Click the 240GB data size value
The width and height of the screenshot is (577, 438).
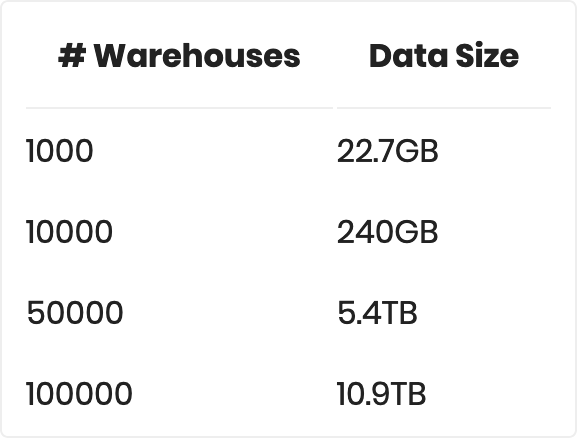point(387,232)
